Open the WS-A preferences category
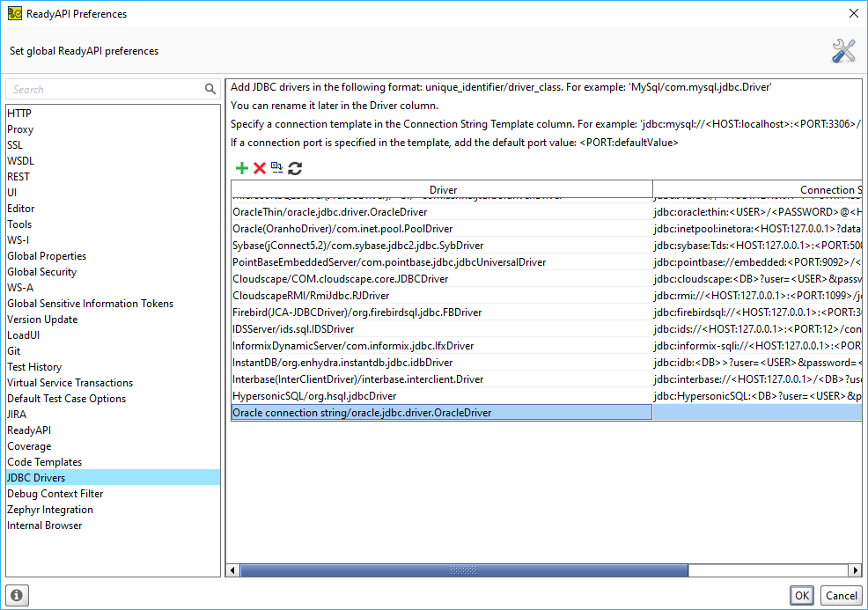 click(x=113, y=288)
